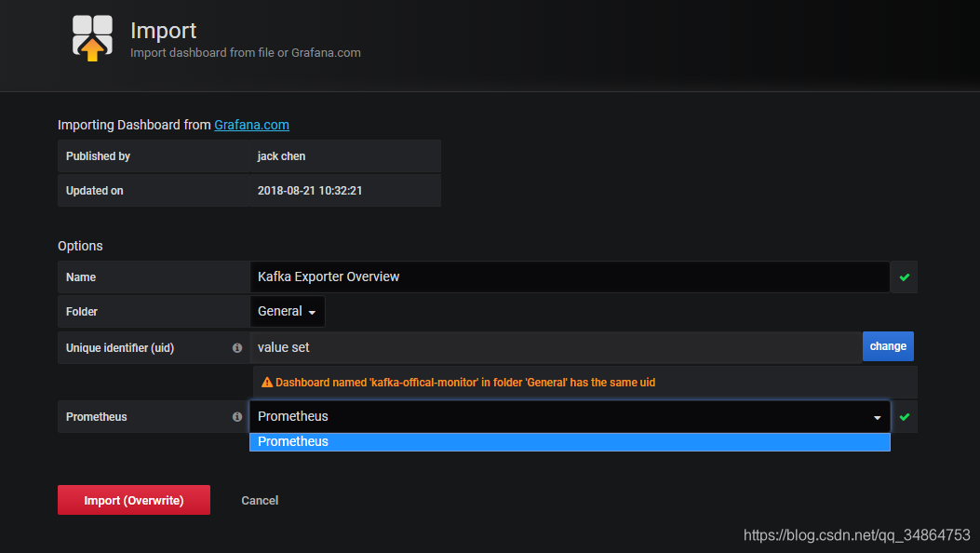
Task: Click the 'Options' section heading
Action: click(80, 246)
